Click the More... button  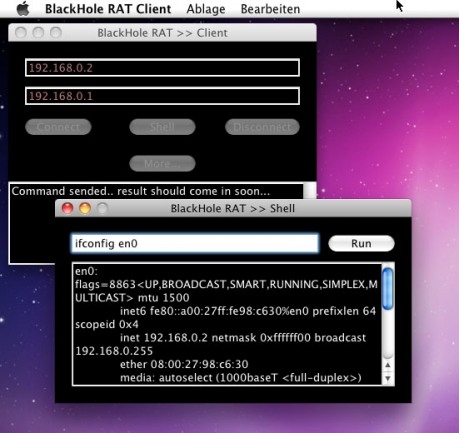162,164
